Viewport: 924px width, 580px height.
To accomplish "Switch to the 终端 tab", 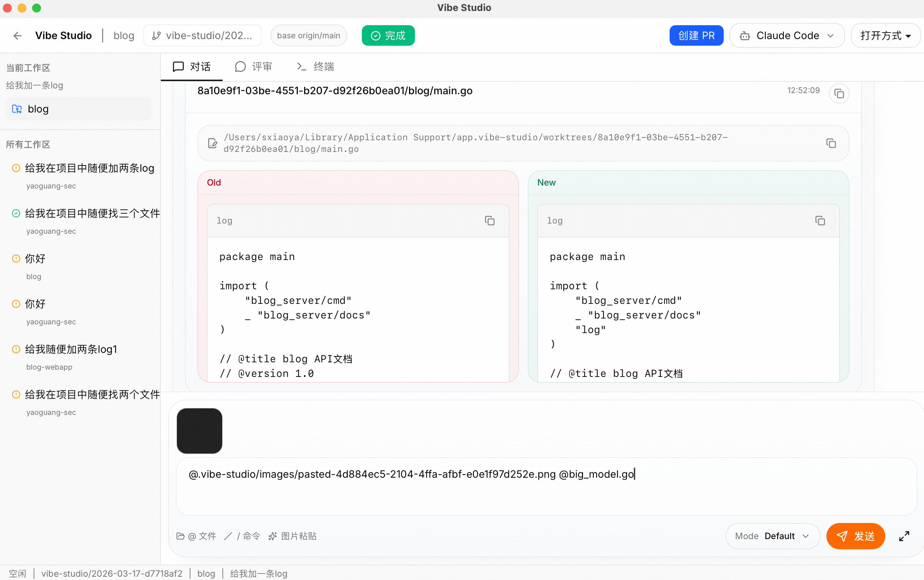I will click(x=315, y=67).
